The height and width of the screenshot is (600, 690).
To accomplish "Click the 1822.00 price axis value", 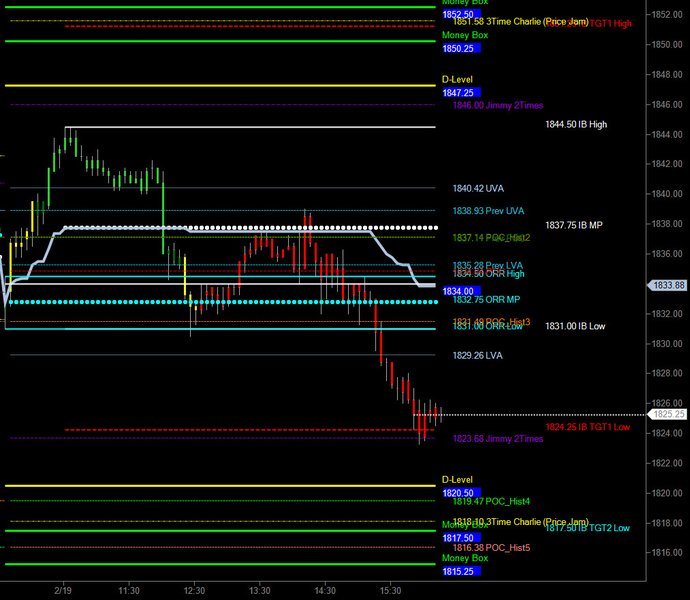I will click(667, 463).
